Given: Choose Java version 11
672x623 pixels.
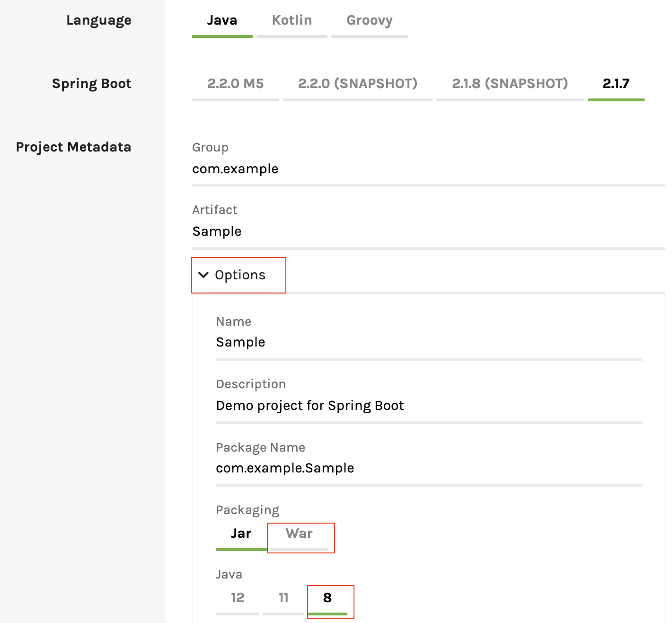Looking at the screenshot, I should pos(283,598).
